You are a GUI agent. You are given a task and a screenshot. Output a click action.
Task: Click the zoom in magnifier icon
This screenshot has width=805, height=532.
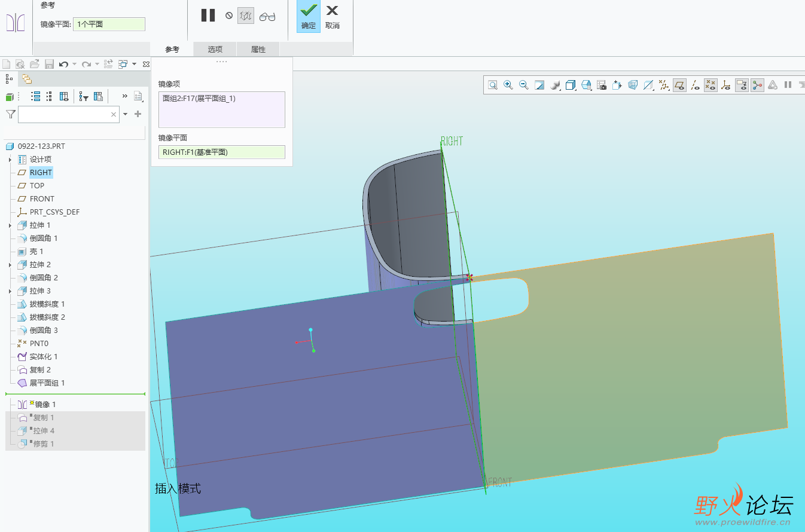pos(508,85)
